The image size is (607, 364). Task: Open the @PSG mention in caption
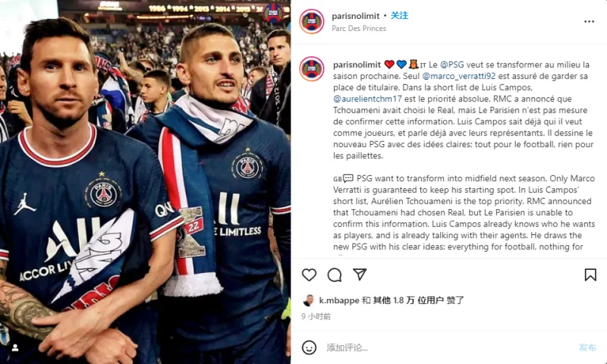451,64
